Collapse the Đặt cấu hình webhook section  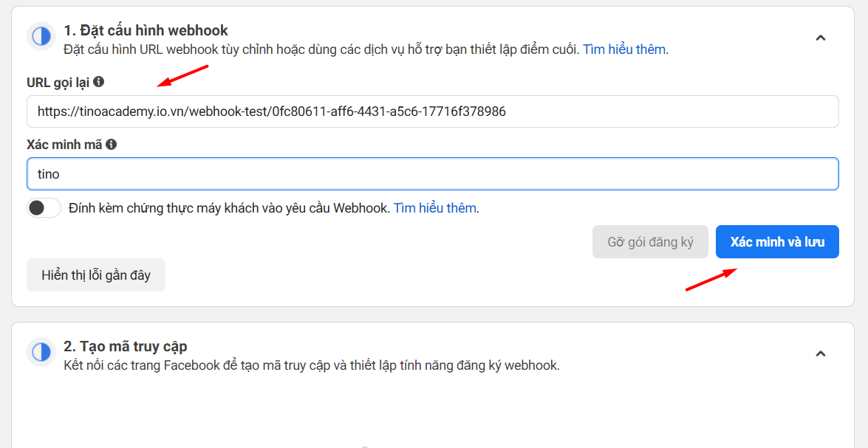click(821, 38)
